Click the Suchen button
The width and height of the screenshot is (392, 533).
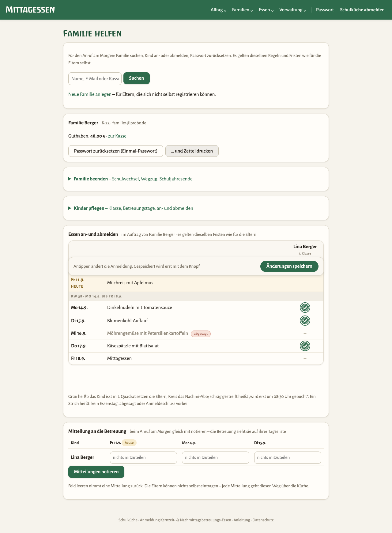click(x=137, y=78)
